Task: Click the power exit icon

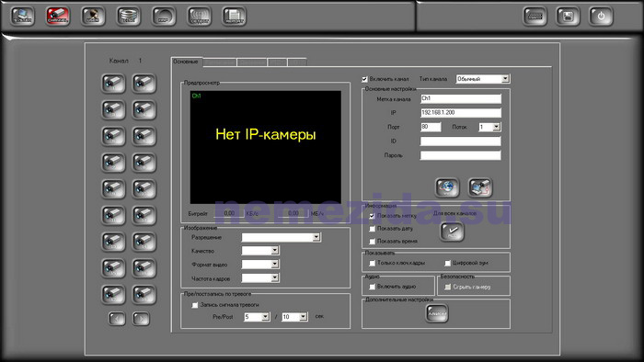Action: pos(602,17)
